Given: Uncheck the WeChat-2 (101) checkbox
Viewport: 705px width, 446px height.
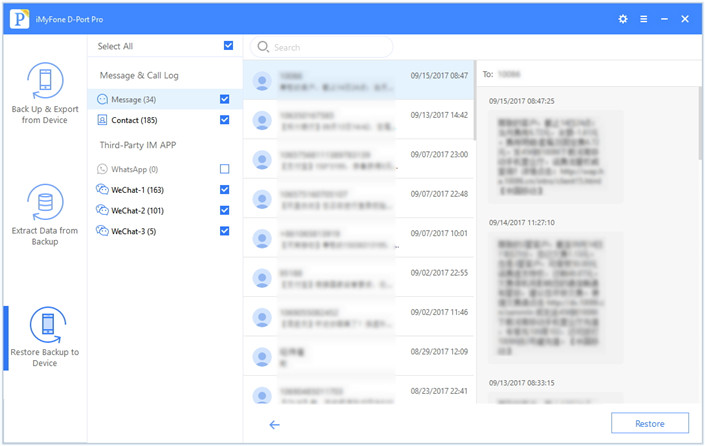Looking at the screenshot, I should [224, 210].
